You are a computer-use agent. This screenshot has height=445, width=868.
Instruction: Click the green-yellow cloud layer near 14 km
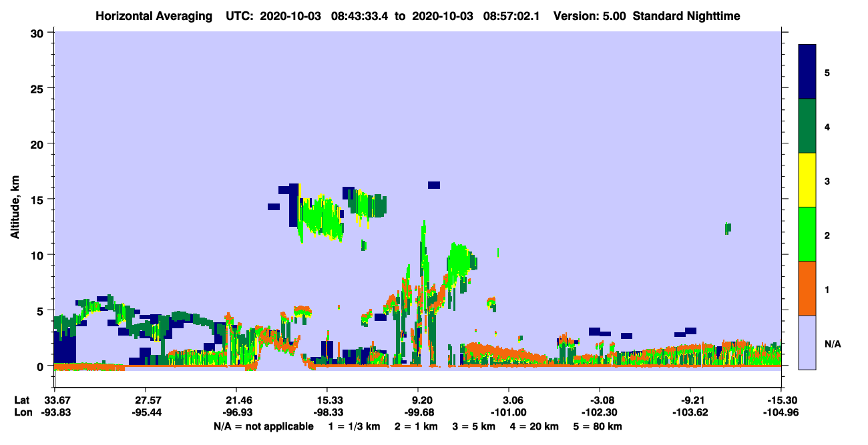point(320,217)
